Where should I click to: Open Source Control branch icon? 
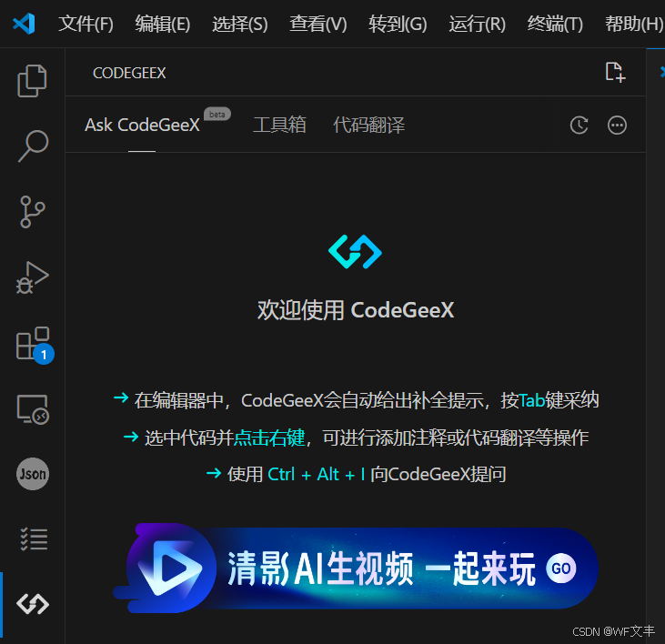click(x=32, y=212)
